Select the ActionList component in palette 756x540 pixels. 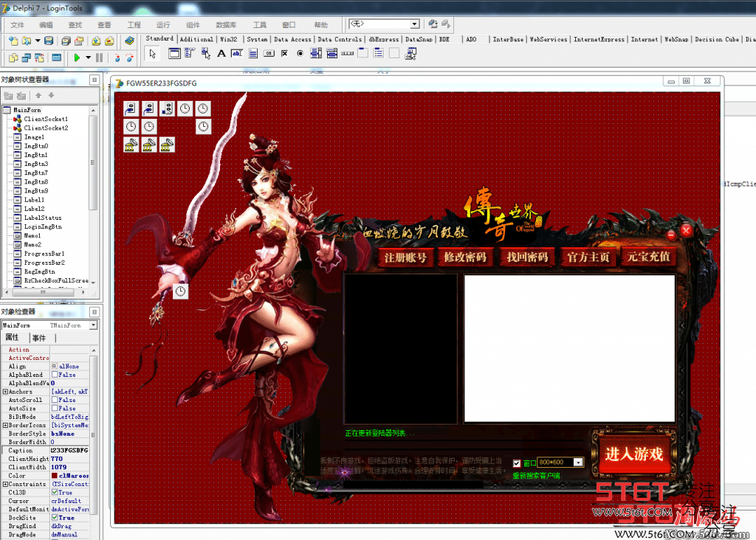coord(410,53)
